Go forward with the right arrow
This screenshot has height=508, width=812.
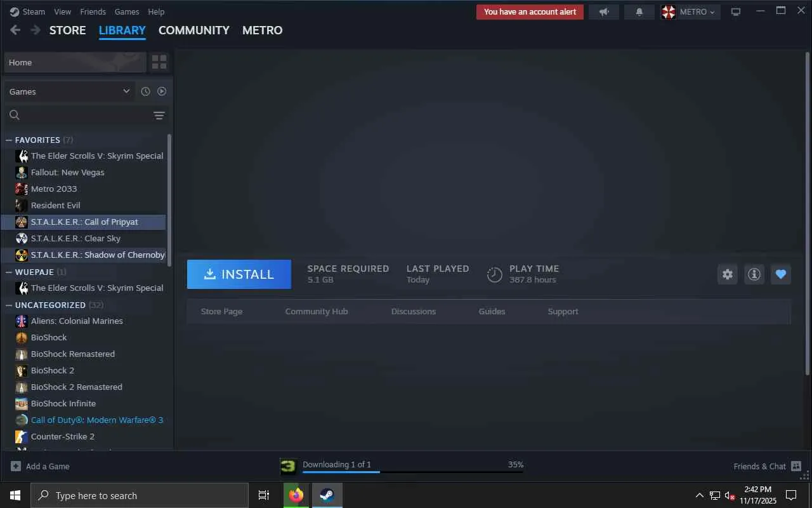pos(36,30)
